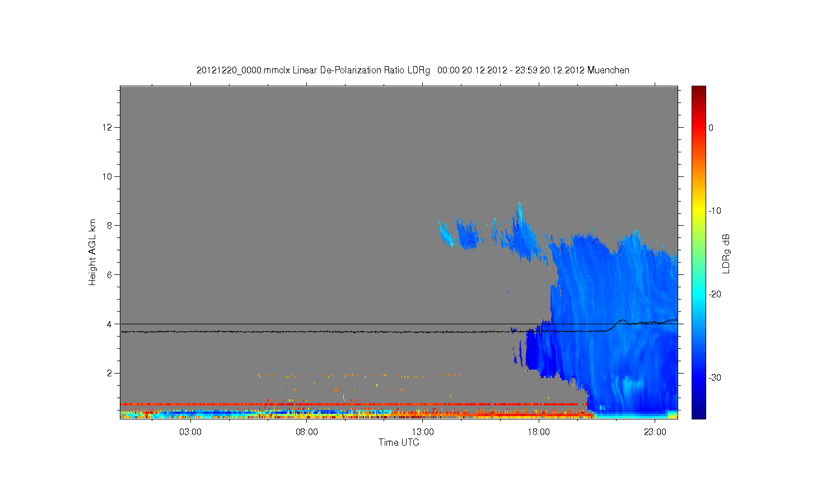Click the height tick label 8
The image size is (840, 504).
pos(110,226)
